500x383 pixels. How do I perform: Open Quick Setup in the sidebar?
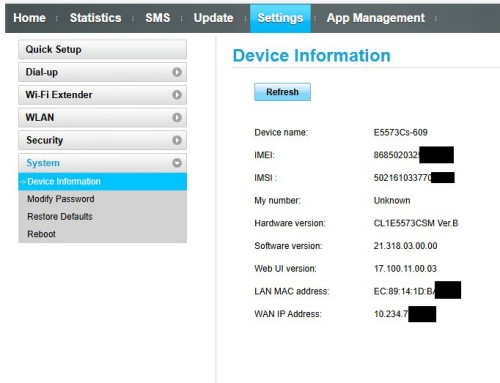tap(102, 49)
